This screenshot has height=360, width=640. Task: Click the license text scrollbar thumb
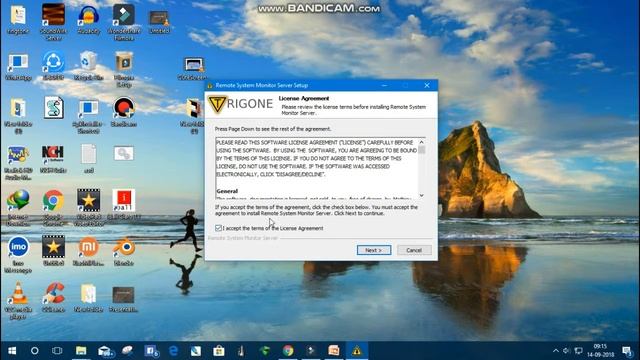[x=422, y=150]
